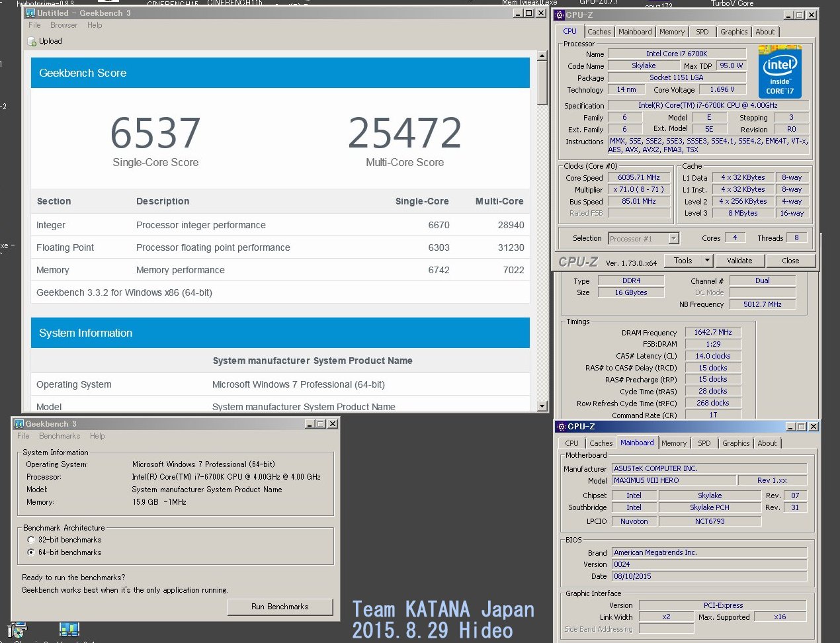Click the small Geekbench 3 dialog title icon
The image size is (840, 643).
(x=19, y=424)
